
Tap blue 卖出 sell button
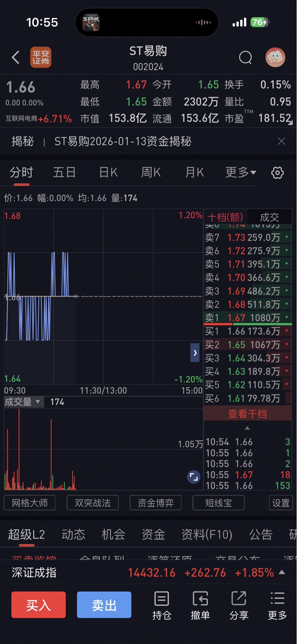(x=104, y=605)
